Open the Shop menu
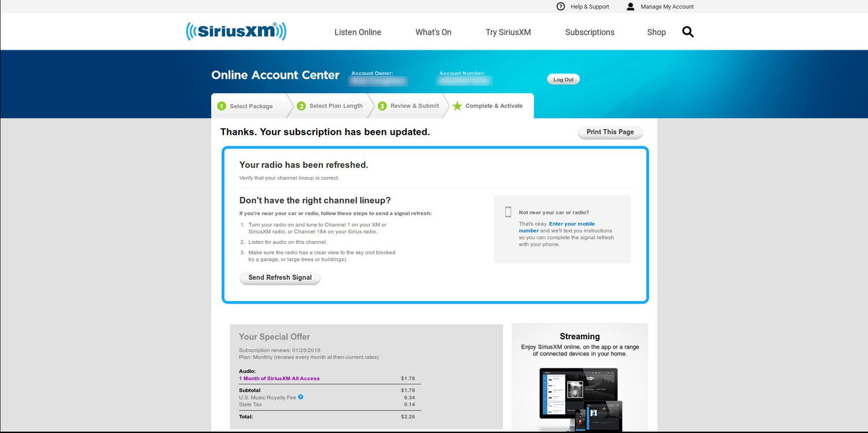This screenshot has height=433, width=868. [x=656, y=32]
